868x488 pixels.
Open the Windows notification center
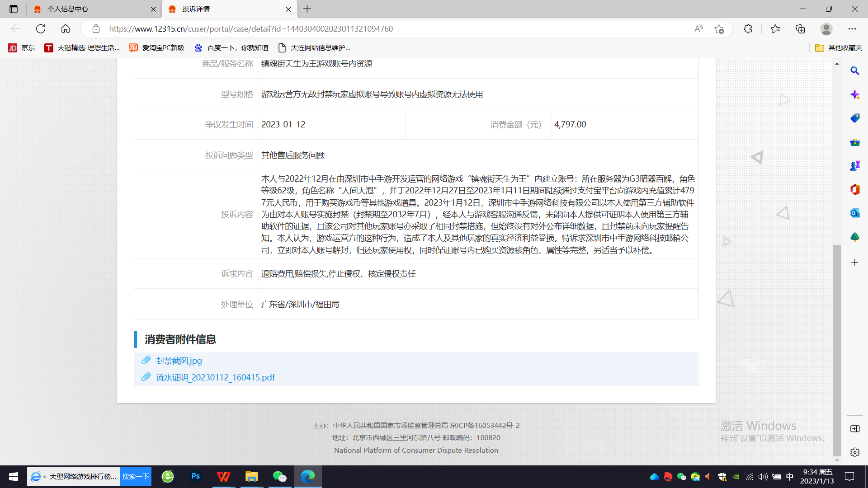pos(849,477)
